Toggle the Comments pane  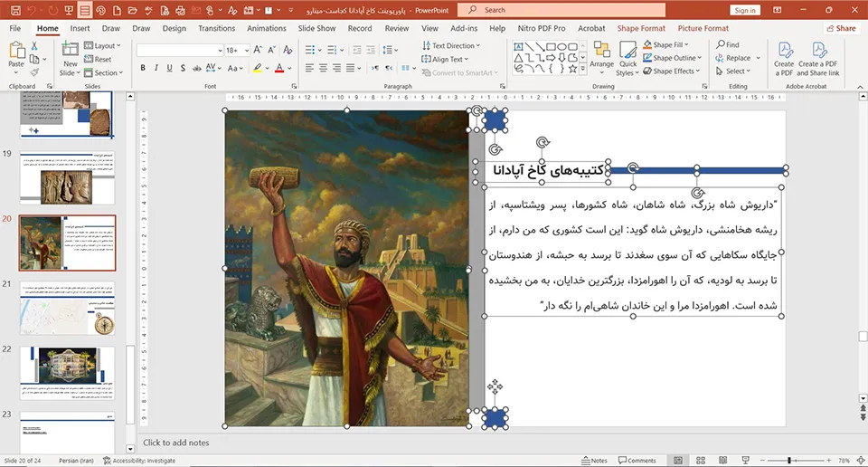pyautogui.click(x=637, y=461)
